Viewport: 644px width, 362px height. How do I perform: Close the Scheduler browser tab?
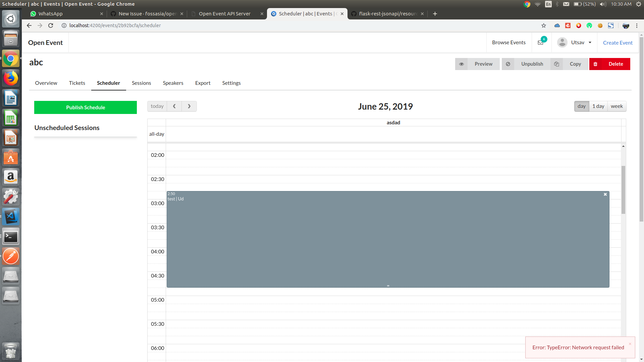coord(342,14)
